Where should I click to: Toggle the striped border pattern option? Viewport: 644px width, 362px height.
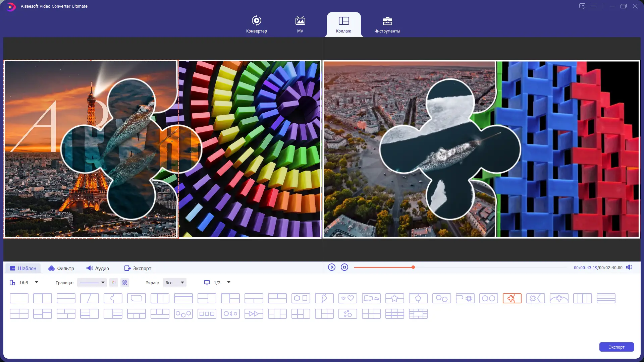click(x=125, y=283)
